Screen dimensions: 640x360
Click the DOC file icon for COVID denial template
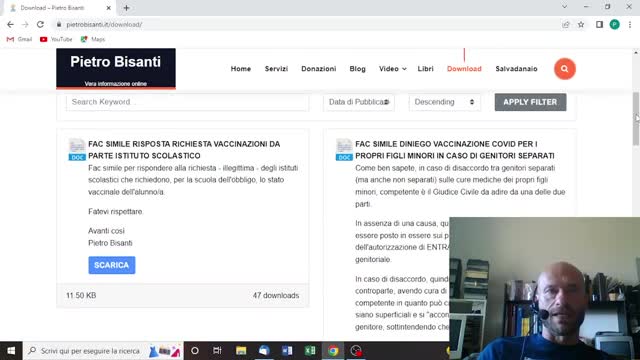344,150
